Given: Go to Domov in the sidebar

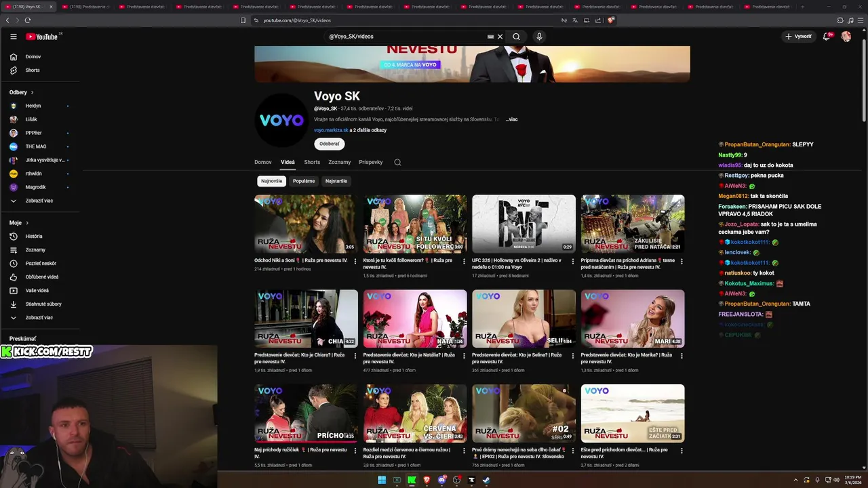Looking at the screenshot, I should tap(33, 57).
